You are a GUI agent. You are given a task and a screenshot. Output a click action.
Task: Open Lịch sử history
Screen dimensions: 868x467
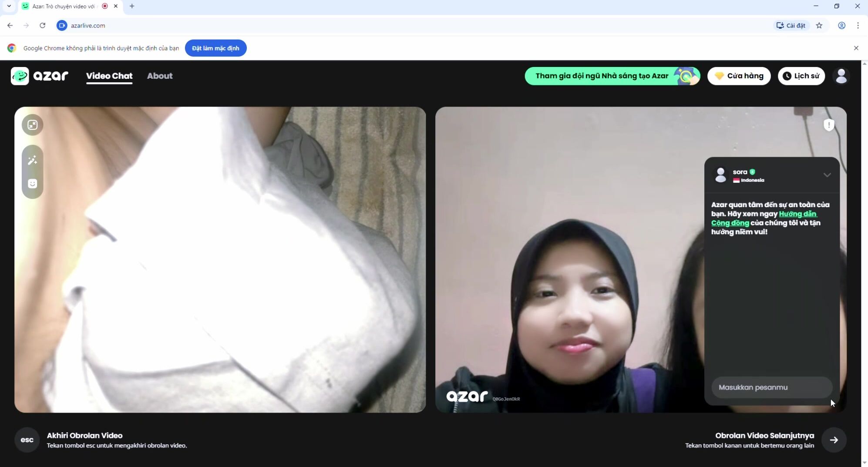coord(801,76)
